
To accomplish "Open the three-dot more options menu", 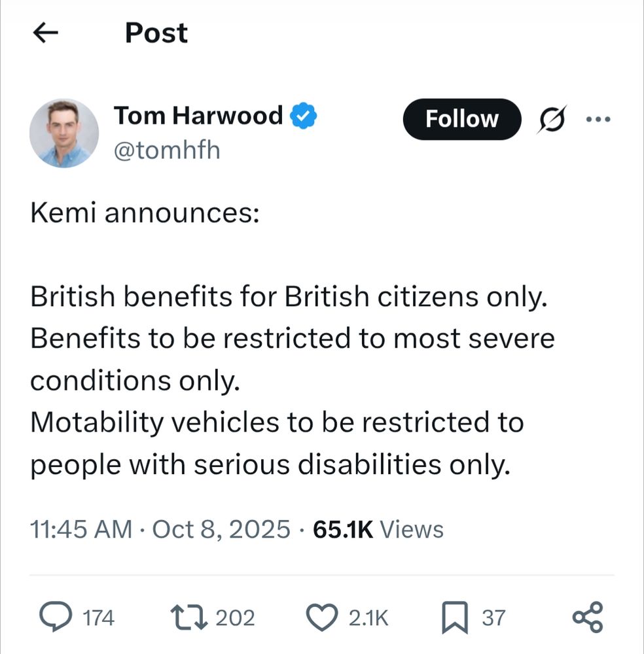I will [x=598, y=119].
